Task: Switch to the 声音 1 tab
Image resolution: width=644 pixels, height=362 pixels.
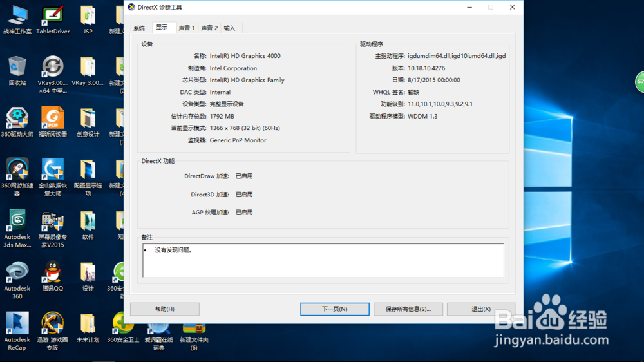Action: (187, 28)
